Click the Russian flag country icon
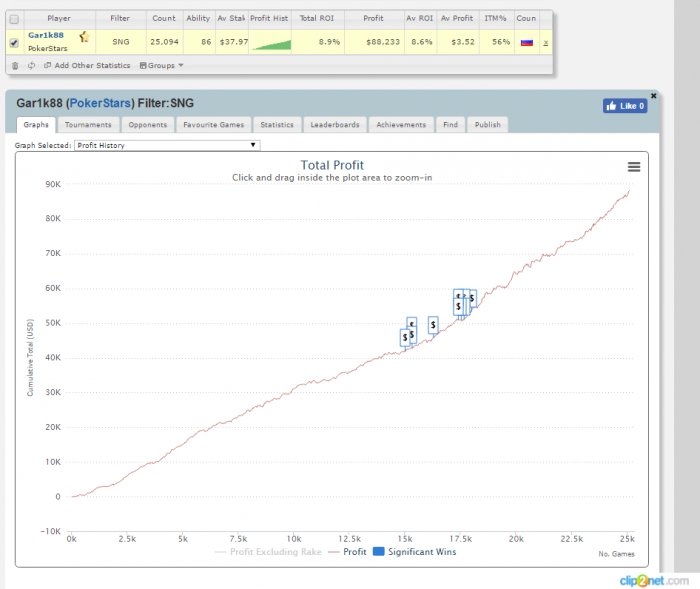Image resolution: width=700 pixels, height=589 pixels. (526, 42)
